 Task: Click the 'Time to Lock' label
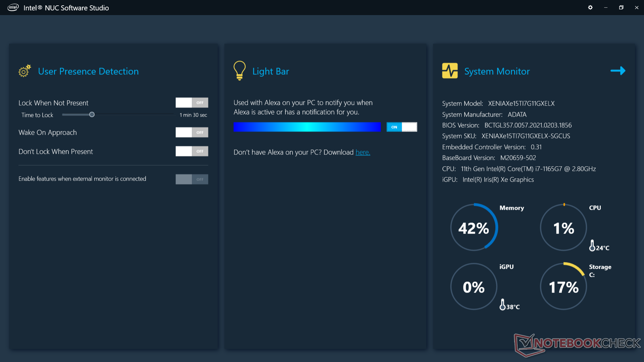(x=37, y=115)
